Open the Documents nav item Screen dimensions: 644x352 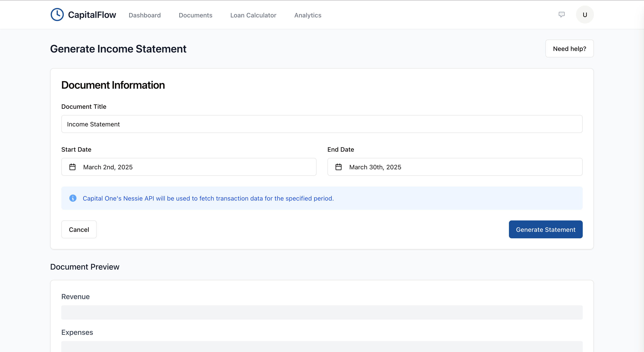coord(195,15)
